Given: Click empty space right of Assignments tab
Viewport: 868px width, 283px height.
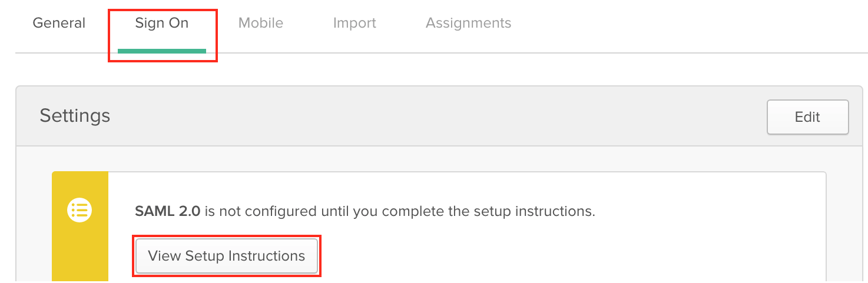Looking at the screenshot, I should [677, 24].
